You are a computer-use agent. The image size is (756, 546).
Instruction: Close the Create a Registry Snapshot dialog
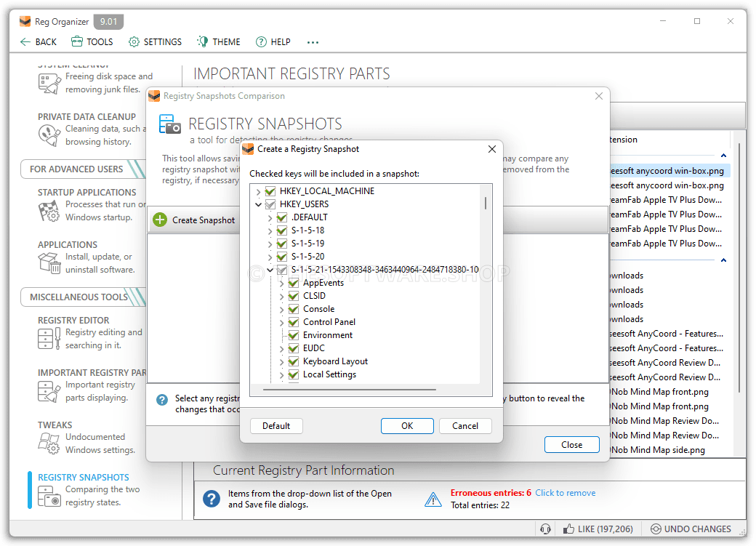pos(492,149)
